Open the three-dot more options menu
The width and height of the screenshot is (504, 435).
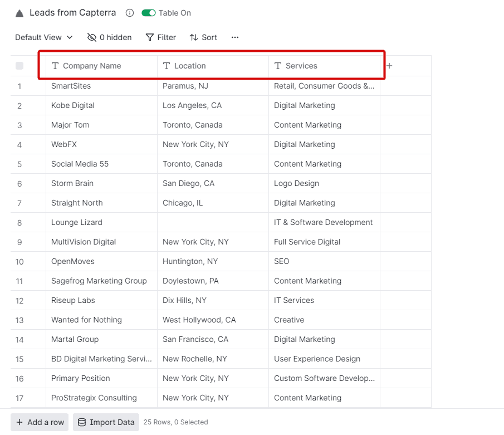coord(235,37)
